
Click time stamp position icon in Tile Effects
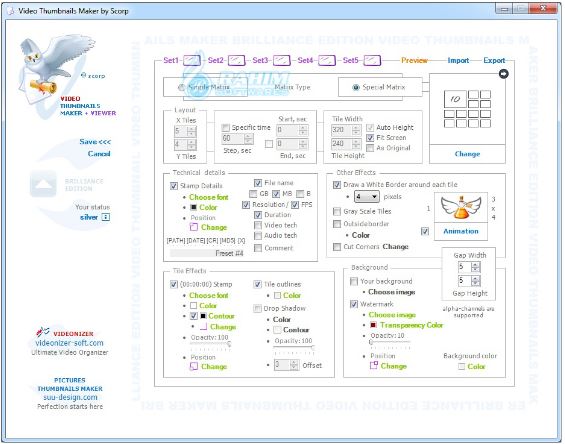pyautogui.click(x=194, y=366)
